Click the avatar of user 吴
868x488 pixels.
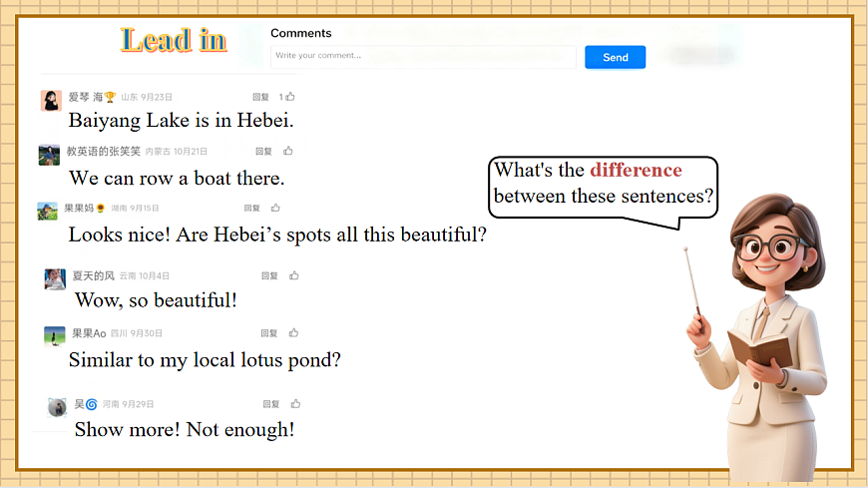click(x=58, y=406)
